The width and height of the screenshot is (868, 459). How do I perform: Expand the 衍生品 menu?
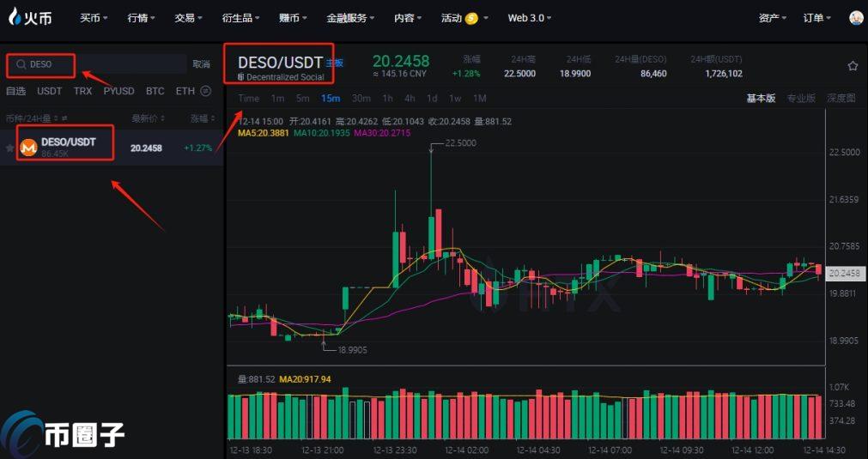tap(240, 18)
